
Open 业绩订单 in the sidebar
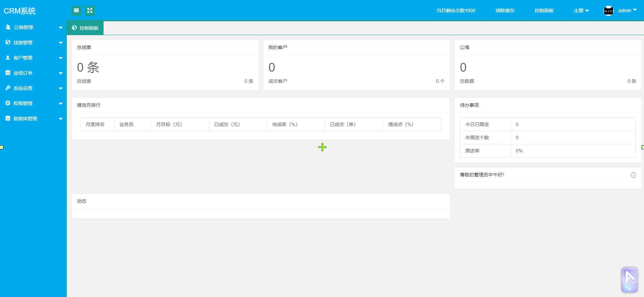(33, 73)
